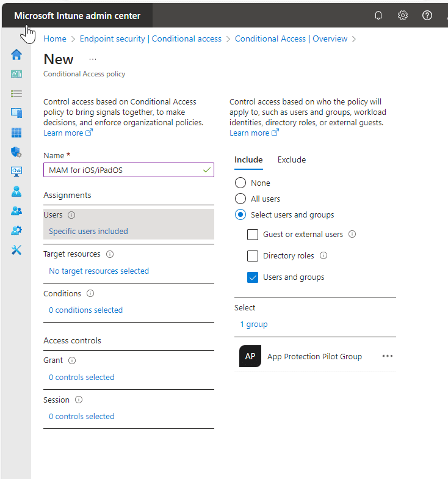Open All services list icon
Screen dimensions: 448x479
coord(16,93)
